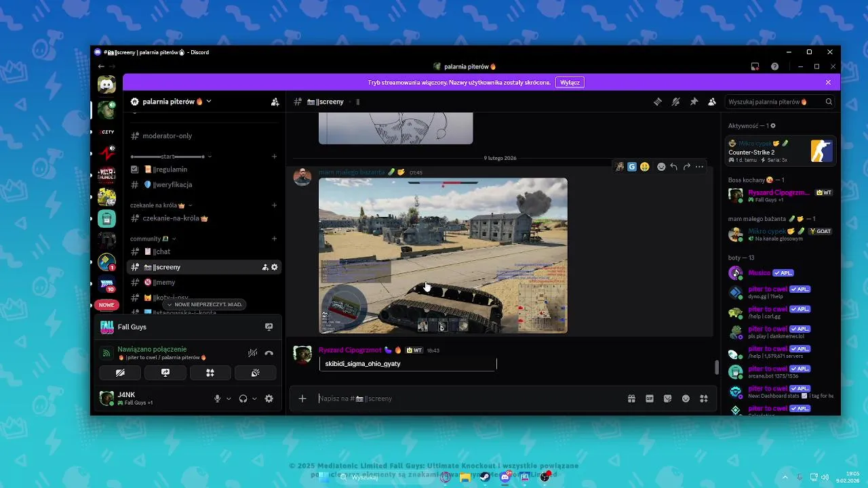Image resolution: width=868 pixels, height=488 pixels.
Task: Open the palarnia piterów server dropdown
Action: [x=171, y=102]
